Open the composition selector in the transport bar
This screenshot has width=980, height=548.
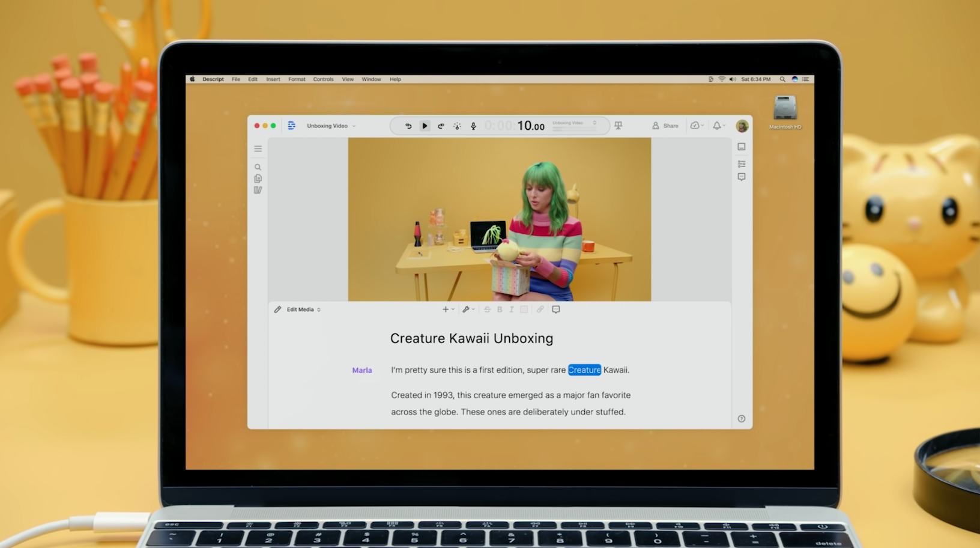[575, 125]
